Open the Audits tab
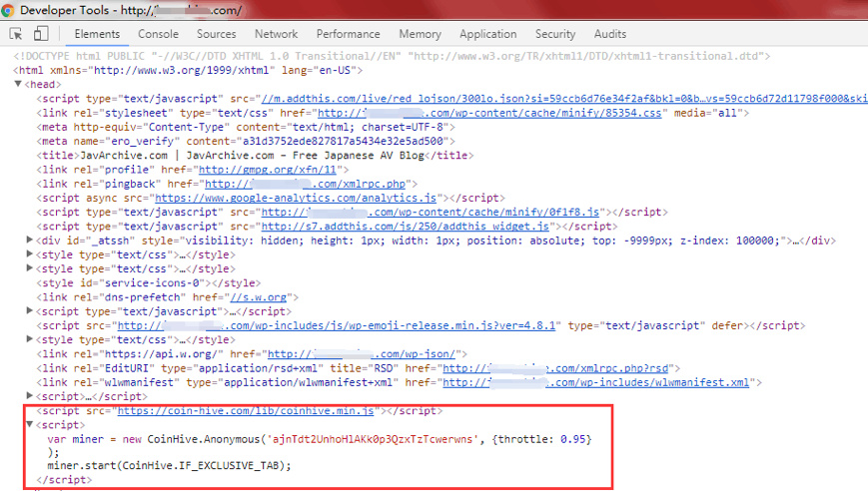This screenshot has height=491, width=868. coord(610,34)
